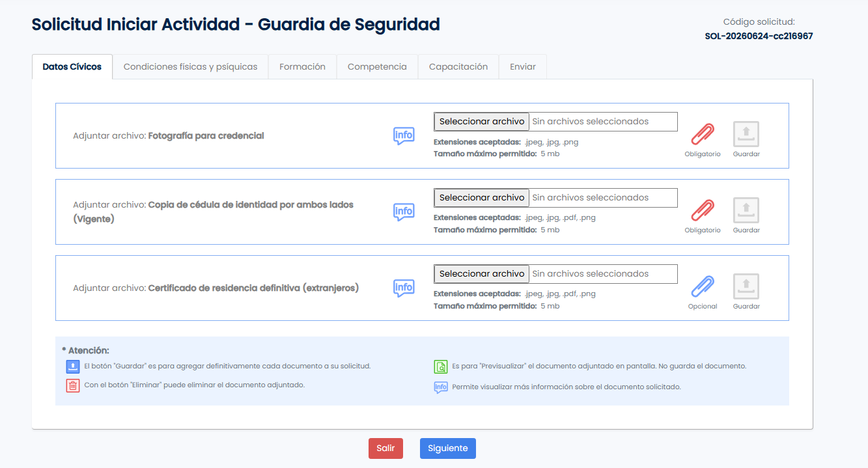Open info for Certificado de residencia definitiva

click(x=404, y=288)
